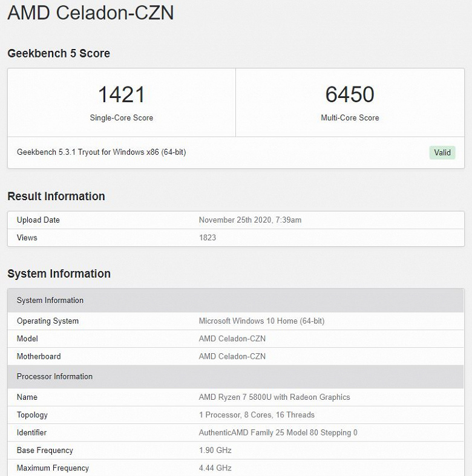
Task: Click the Model value AMD Celadon-CZN
Action: 232,339
